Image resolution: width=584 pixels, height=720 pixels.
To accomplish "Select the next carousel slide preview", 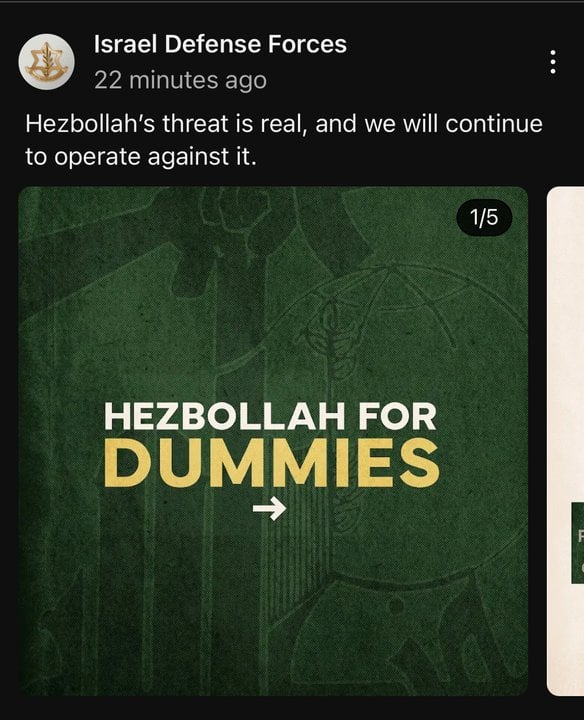I will (x=566, y=441).
